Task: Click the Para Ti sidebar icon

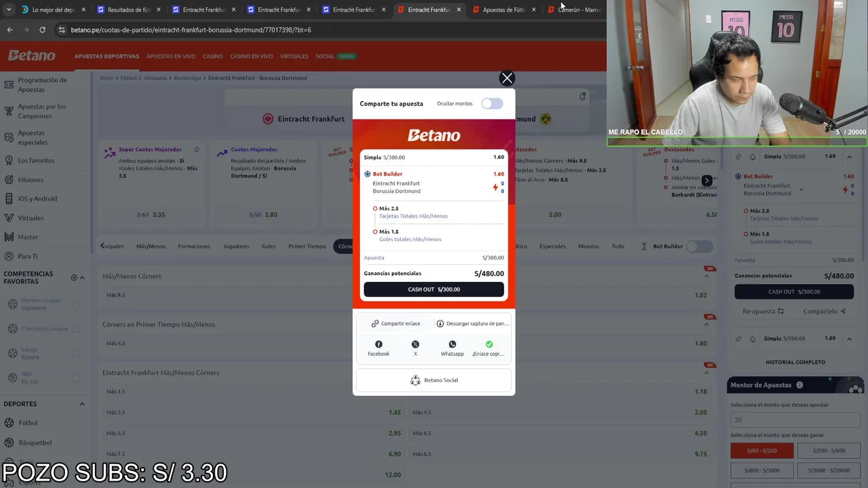Action: click(9, 256)
